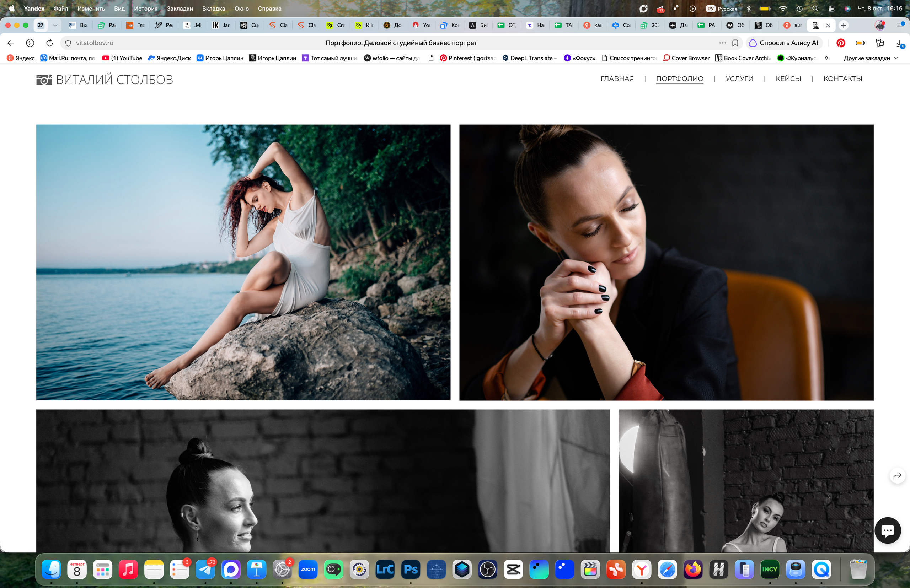Open the Cover Browser bookmark
910x588 pixels.
click(686, 58)
